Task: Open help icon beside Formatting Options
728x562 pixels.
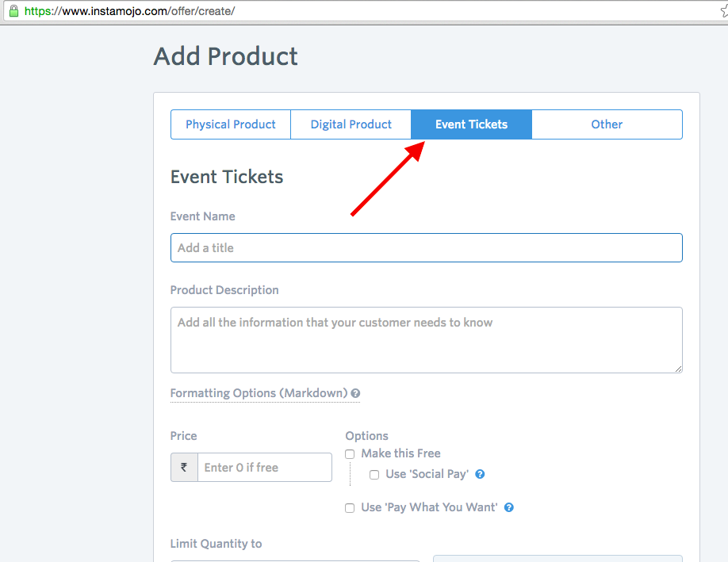Action: coord(355,393)
